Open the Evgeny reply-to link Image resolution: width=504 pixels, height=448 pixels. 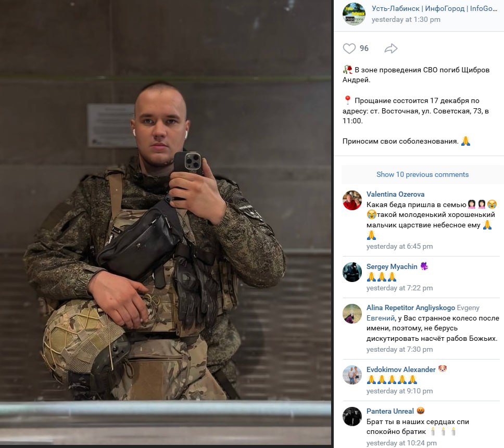coord(468,308)
